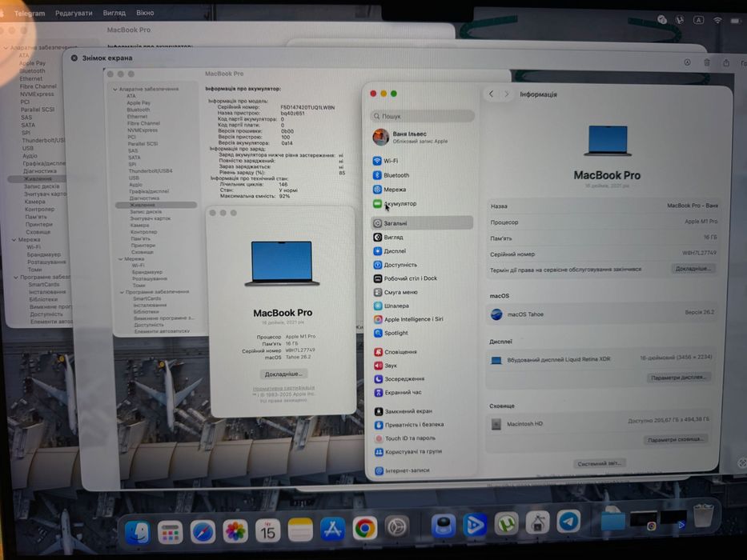
Task: Select Thunderbolt/USB4 in Знімок екрана tree
Action: (151, 171)
